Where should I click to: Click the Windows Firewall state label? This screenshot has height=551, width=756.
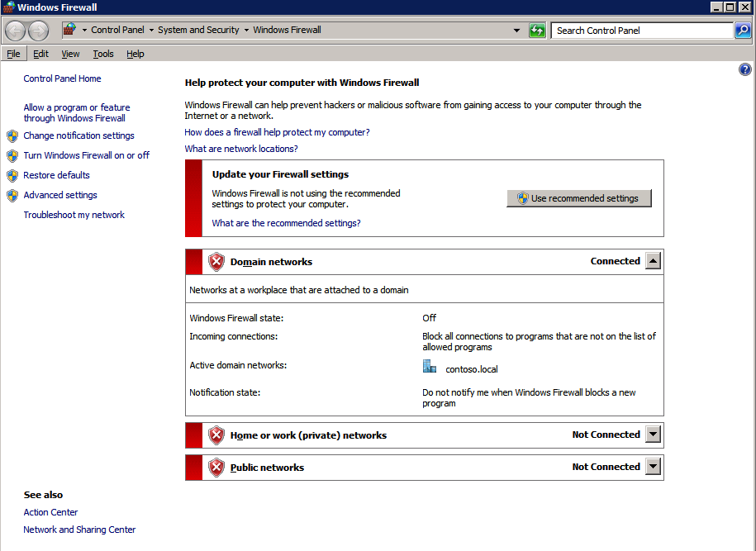pyautogui.click(x=236, y=318)
